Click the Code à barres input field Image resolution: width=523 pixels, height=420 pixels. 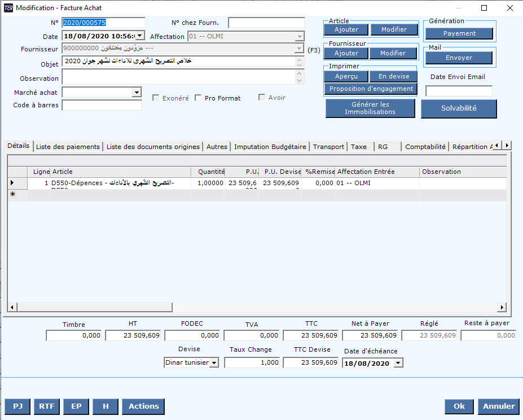pyautogui.click(x=102, y=106)
